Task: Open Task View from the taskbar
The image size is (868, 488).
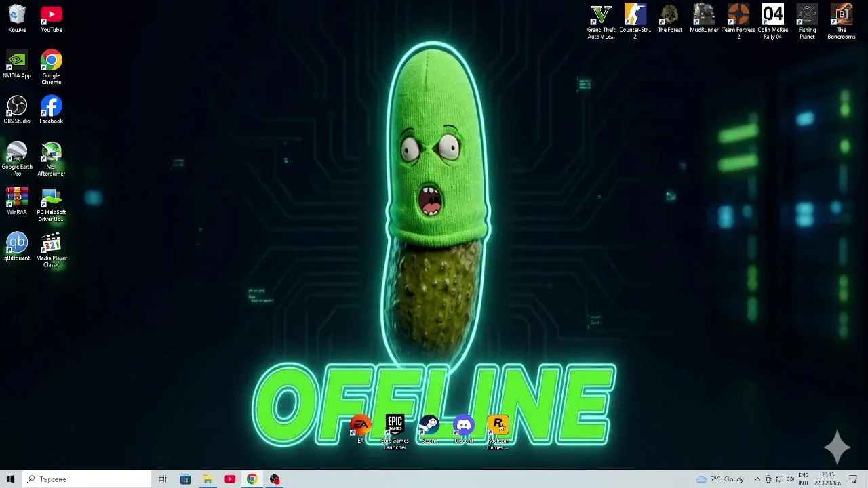Action: 163,479
